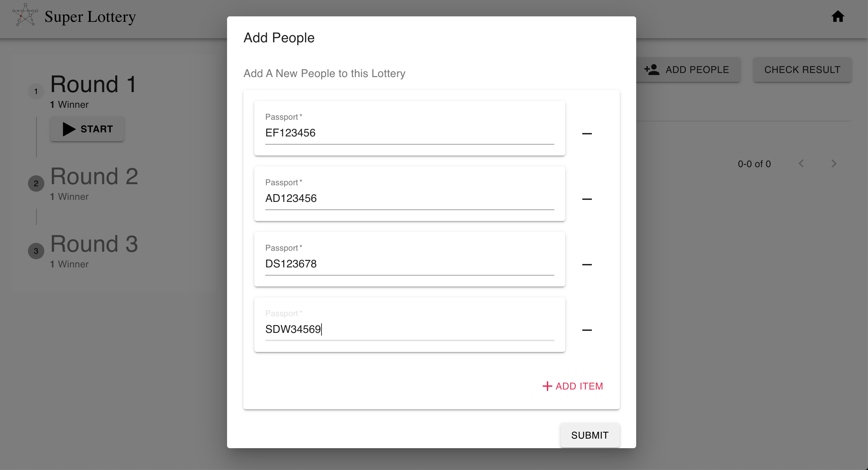The width and height of the screenshot is (868, 470).
Task: Click into the DS123678 passport field
Action: (x=409, y=264)
